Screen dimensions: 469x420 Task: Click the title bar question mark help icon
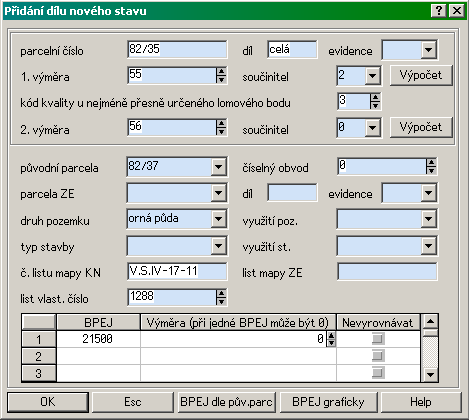point(439,11)
